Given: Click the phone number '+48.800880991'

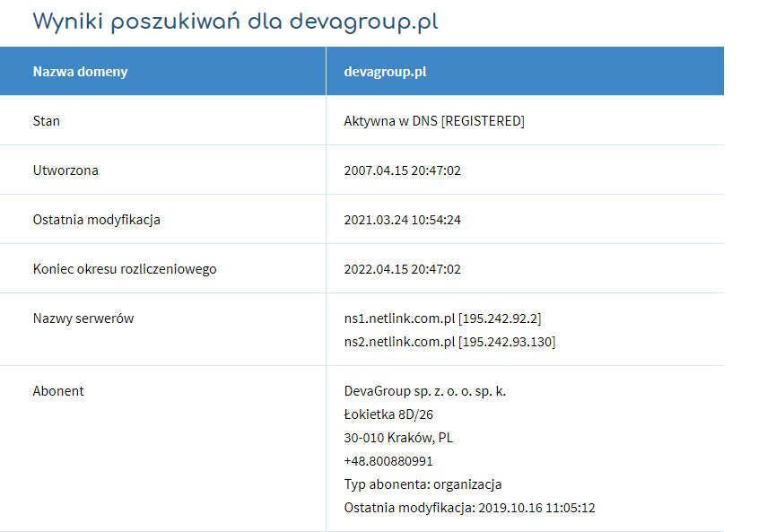Looking at the screenshot, I should (x=388, y=461).
